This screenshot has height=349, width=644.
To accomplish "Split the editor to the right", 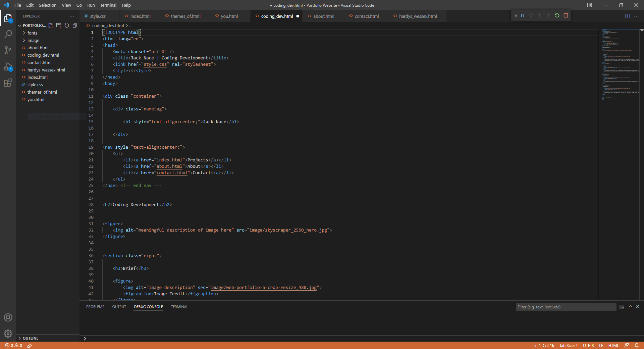I will tap(628, 16).
